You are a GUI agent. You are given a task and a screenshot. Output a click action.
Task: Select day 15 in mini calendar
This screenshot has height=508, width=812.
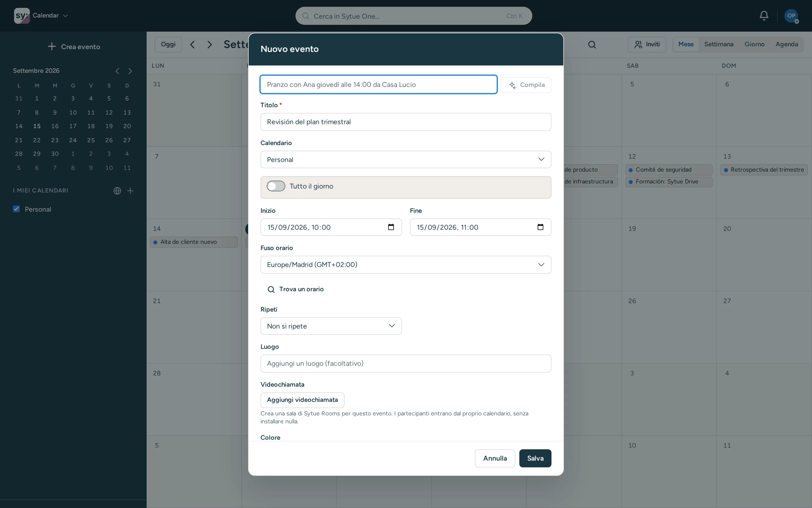37,126
